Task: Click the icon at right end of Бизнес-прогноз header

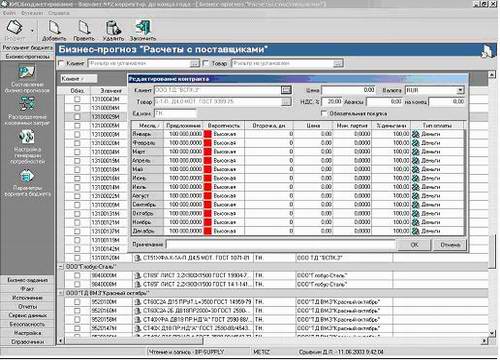Action: (487, 51)
